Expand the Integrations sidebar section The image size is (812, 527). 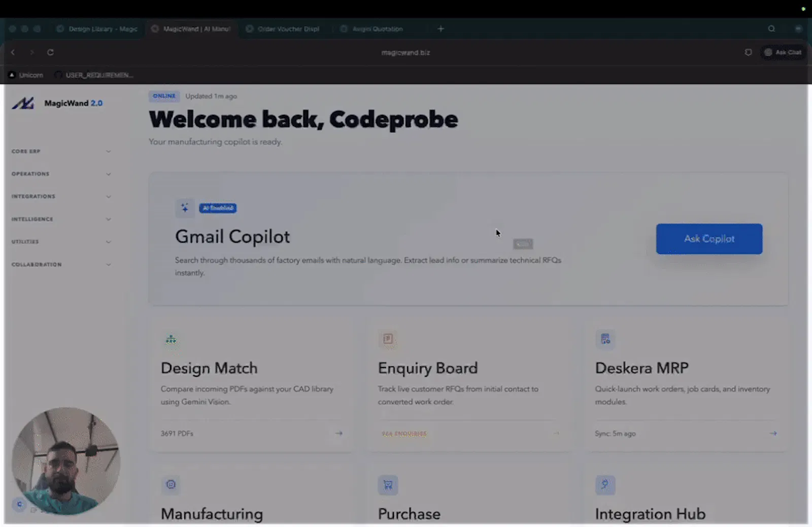click(61, 196)
